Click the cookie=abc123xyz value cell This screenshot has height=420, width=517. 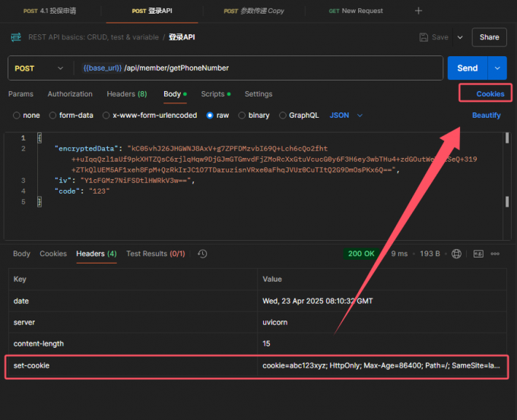382,365
